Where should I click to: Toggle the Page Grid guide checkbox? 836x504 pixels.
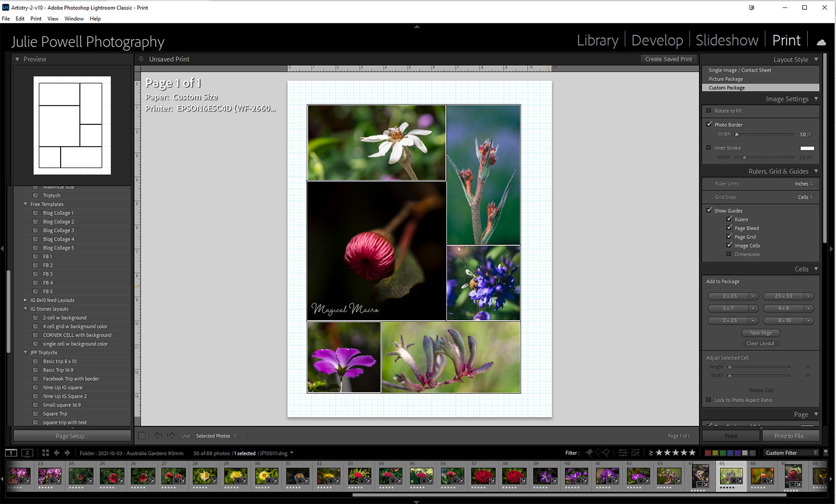click(729, 237)
